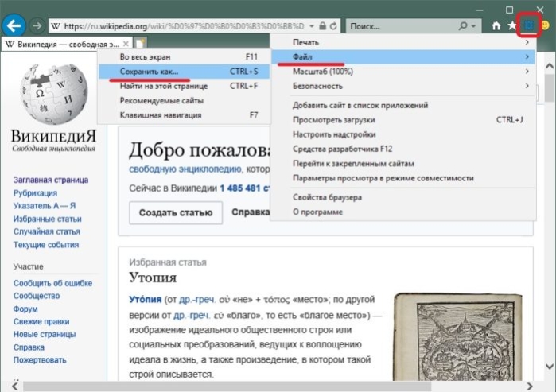Choose Во весь экран from submenu
Image resolution: width=556 pixels, height=392 pixels.
(184, 56)
